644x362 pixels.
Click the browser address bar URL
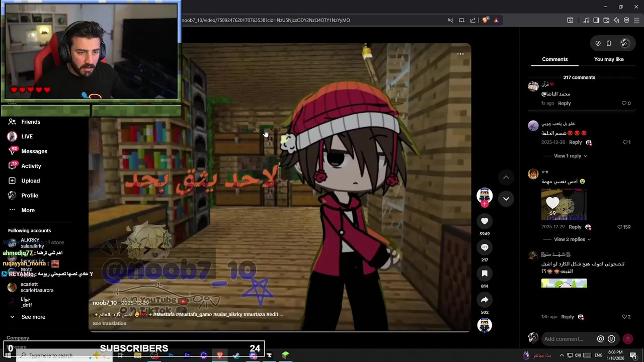[x=266, y=20]
